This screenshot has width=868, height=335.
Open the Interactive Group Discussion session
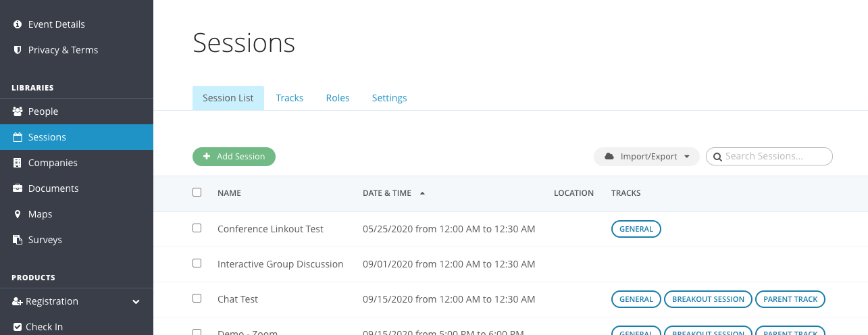click(280, 264)
